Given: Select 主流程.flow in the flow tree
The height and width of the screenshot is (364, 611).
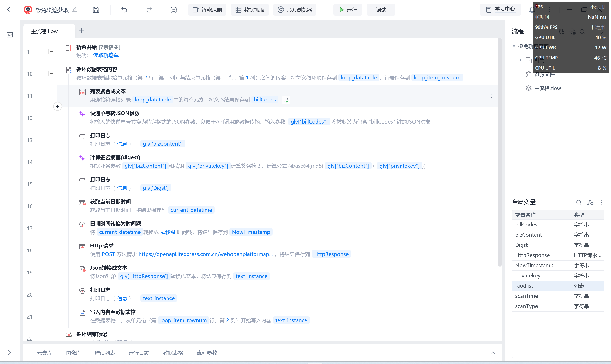Looking at the screenshot, I should [548, 88].
